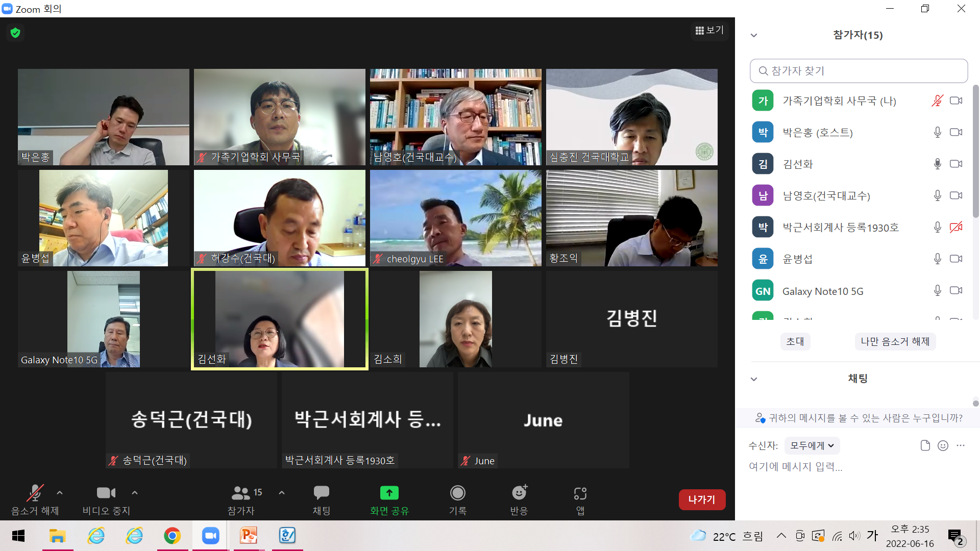Click camera icon in 박은홍 row
The height and width of the screenshot is (551, 980).
click(x=956, y=132)
